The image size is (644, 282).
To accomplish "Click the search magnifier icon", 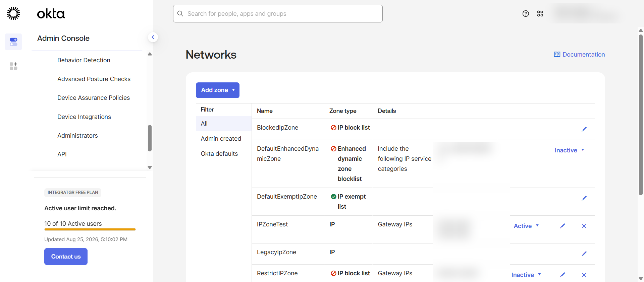I will pyautogui.click(x=180, y=14).
